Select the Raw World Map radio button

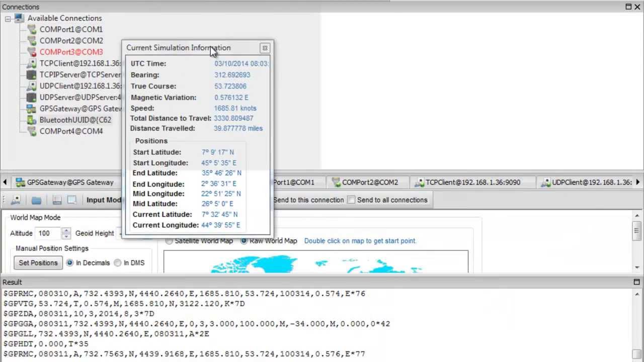pyautogui.click(x=244, y=241)
